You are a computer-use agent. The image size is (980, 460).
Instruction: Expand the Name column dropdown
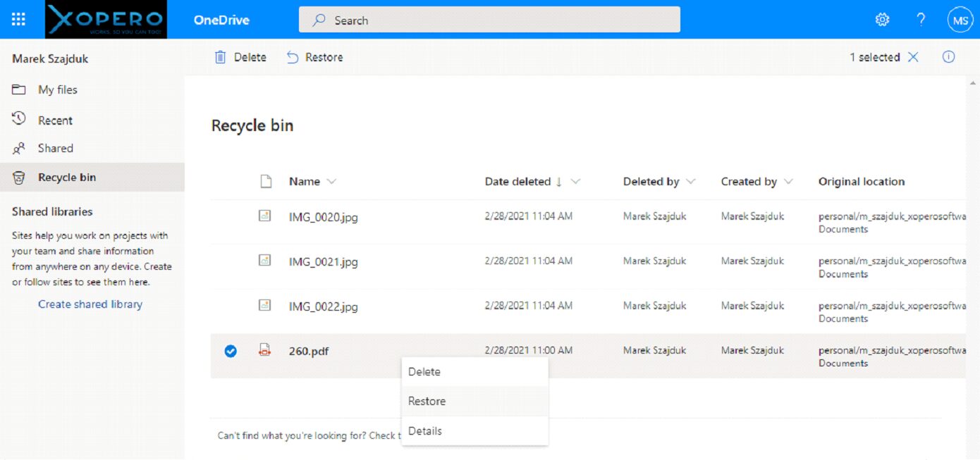pyautogui.click(x=331, y=182)
